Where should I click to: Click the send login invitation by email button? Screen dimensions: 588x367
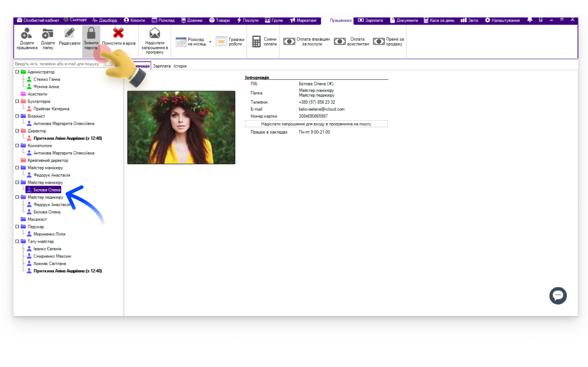(316, 124)
